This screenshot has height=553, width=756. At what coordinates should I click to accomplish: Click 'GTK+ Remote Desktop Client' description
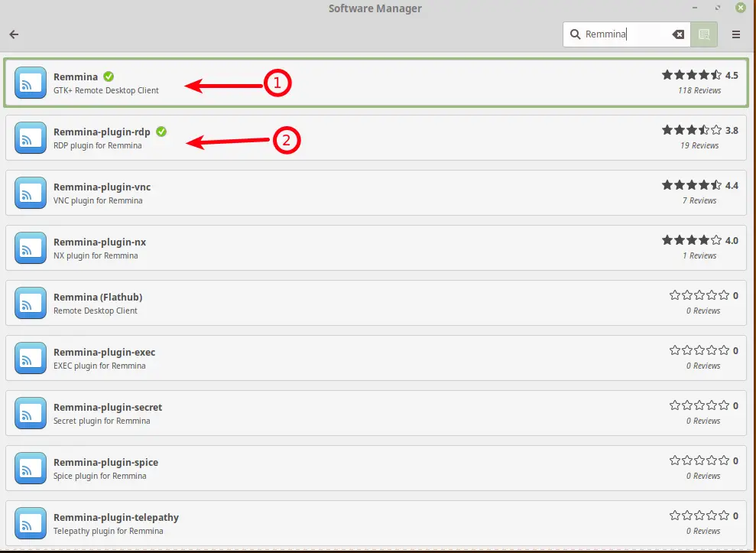click(105, 90)
